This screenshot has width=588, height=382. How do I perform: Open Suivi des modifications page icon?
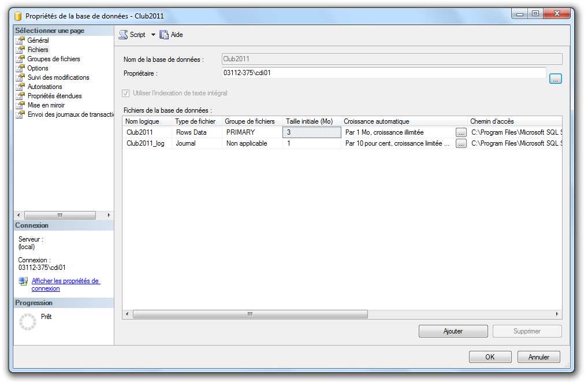coord(20,77)
